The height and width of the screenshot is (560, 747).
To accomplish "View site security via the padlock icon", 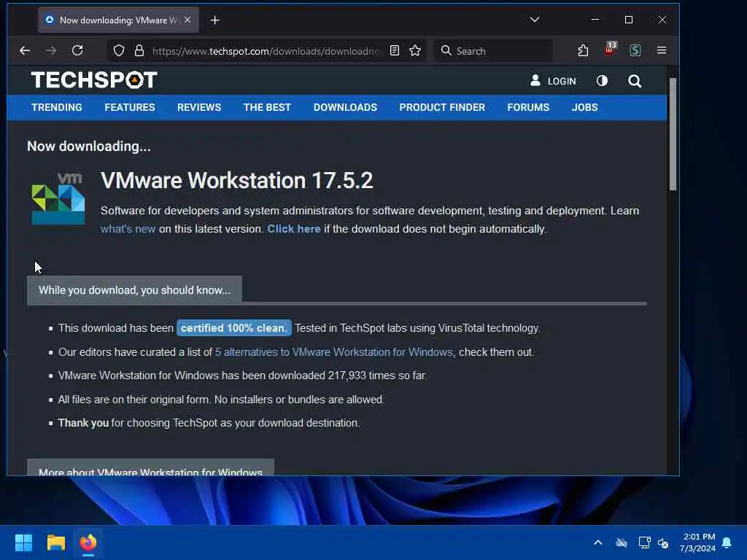I will point(139,51).
